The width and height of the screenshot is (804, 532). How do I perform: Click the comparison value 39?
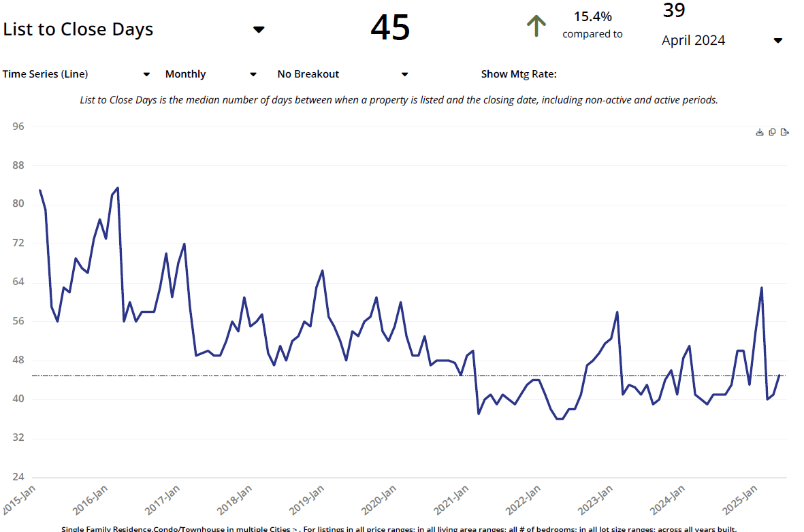[x=673, y=10]
